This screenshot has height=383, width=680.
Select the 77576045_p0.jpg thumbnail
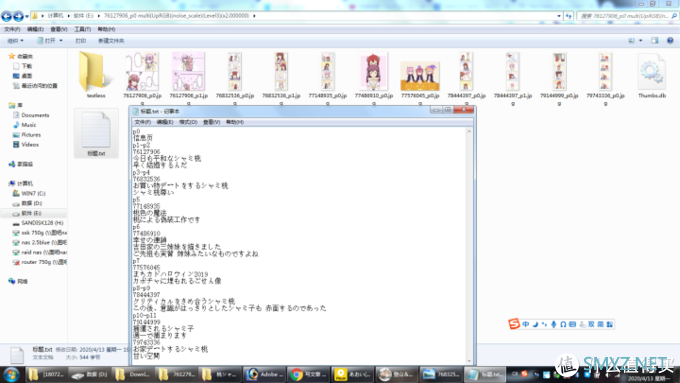420,76
